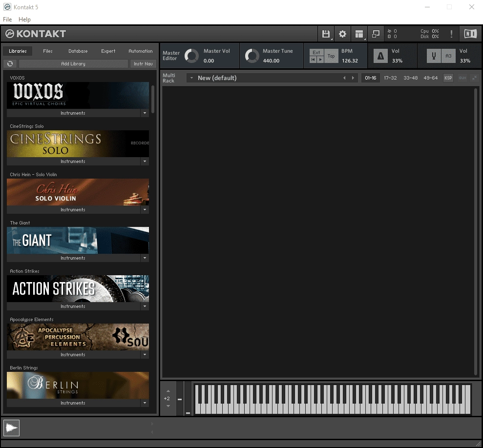This screenshot has height=448, width=483.
Task: Click the VOXOS library banner
Action: click(78, 95)
